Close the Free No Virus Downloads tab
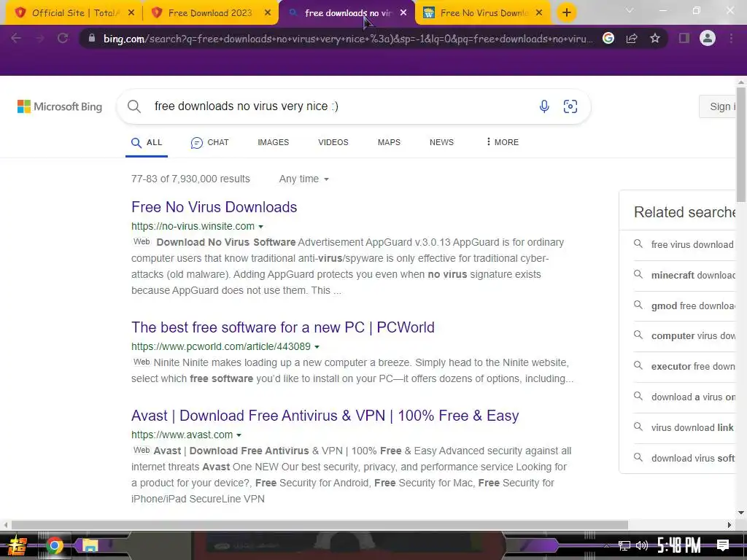This screenshot has width=747, height=560. click(x=539, y=13)
